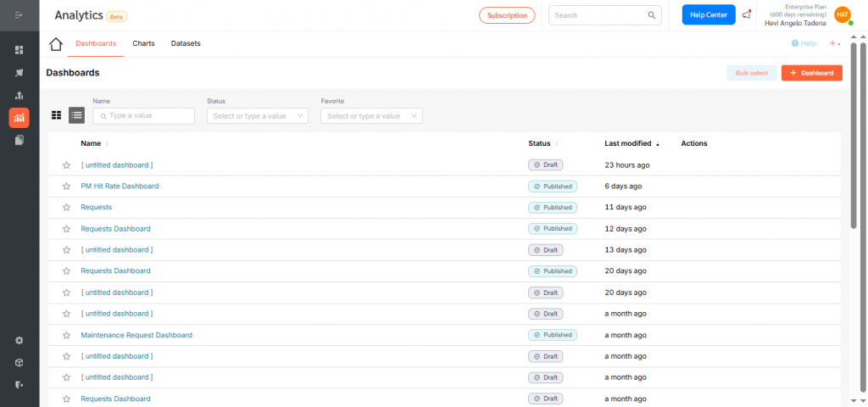The height and width of the screenshot is (407, 868).
Task: Open the Analytics chart icon in sidebar
Action: coord(19,118)
